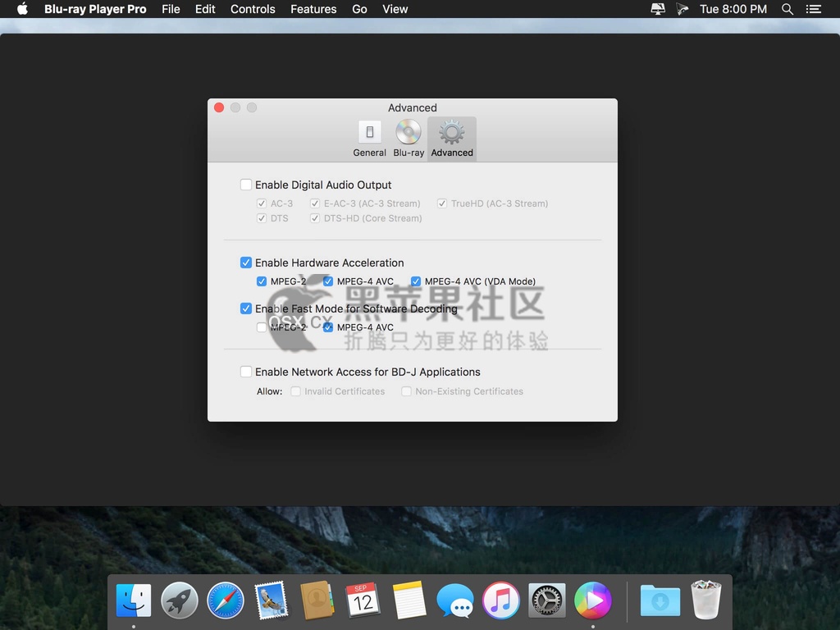Open Contacts book icon in Dock
The width and height of the screenshot is (840, 630).
click(x=317, y=600)
